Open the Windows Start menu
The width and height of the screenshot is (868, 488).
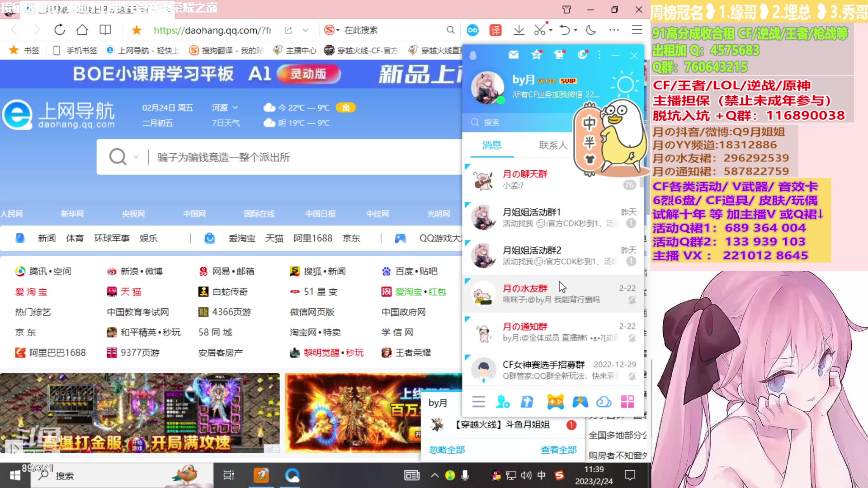pos(15,475)
